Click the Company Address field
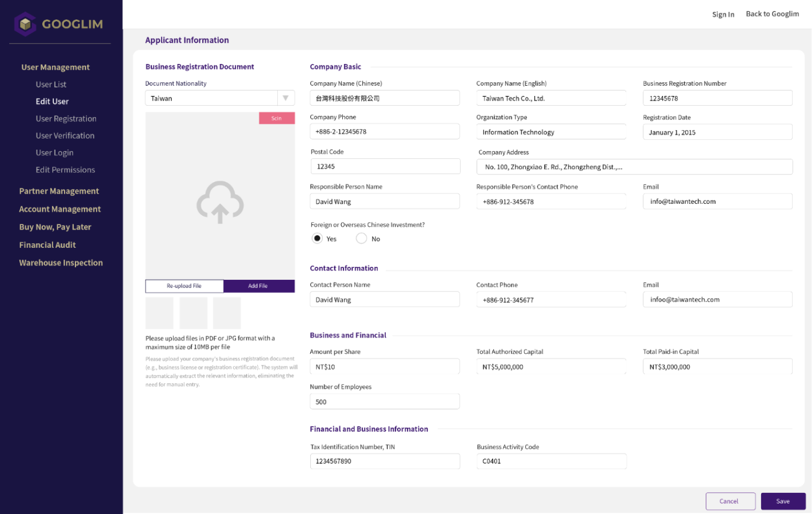The image size is (812, 514). [634, 167]
